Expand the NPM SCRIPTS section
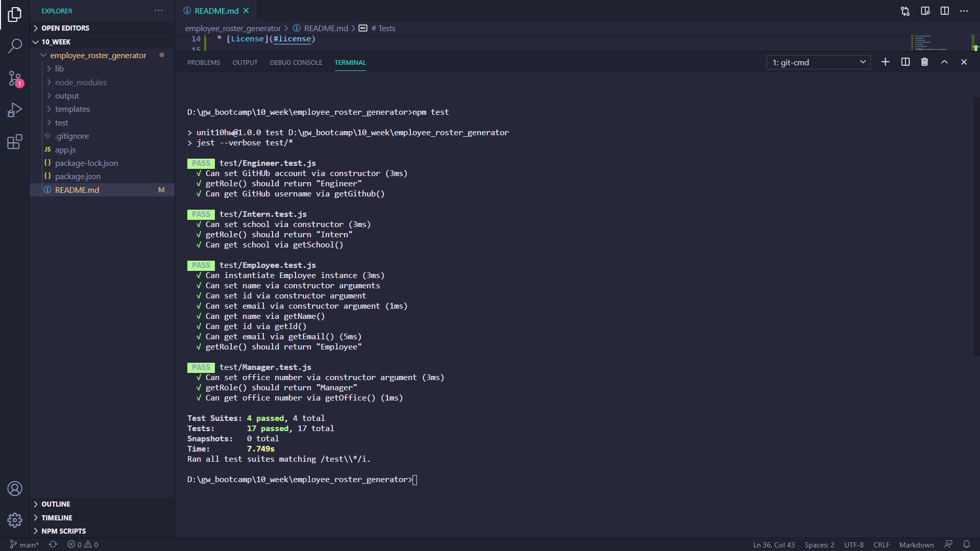Viewport: 980px width, 551px height. (x=65, y=531)
